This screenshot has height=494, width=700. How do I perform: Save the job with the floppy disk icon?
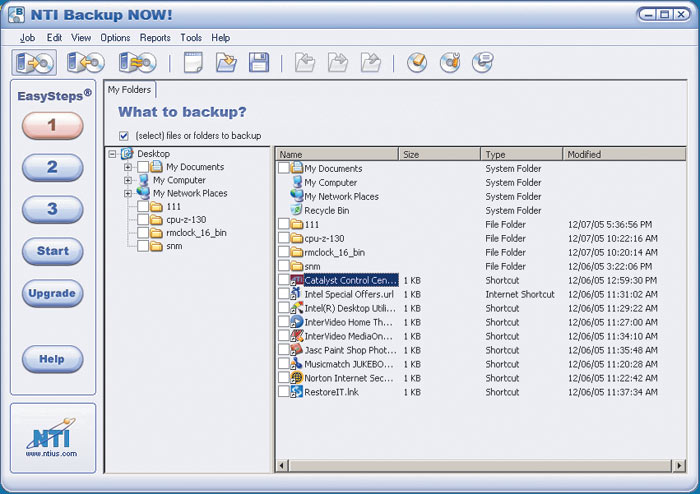[259, 63]
